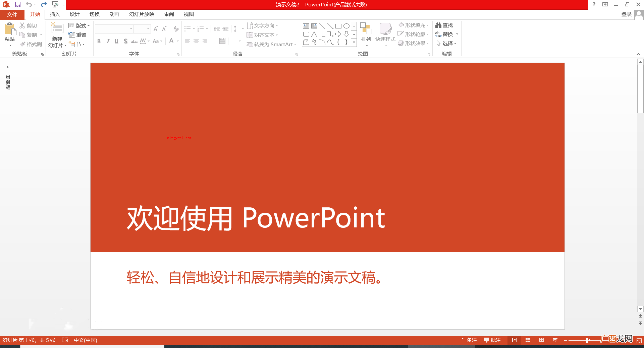
Task: Click the font color A swatch
Action: 171,41
